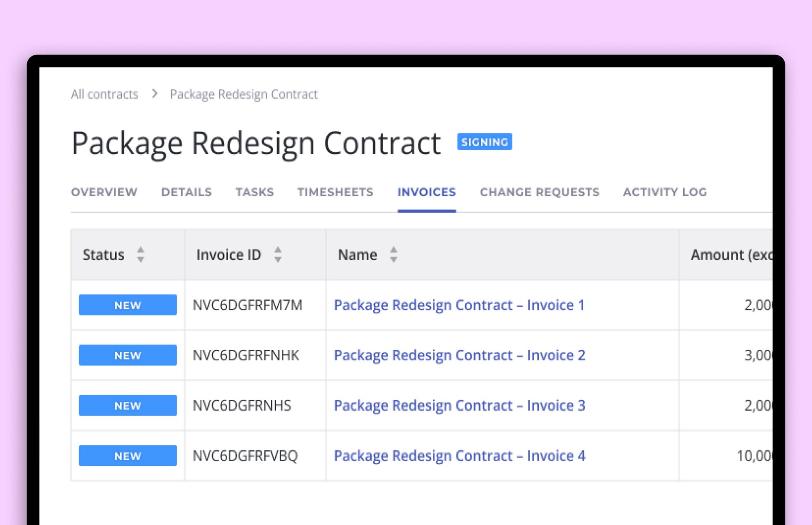Click Package Redesign Contract breadcrumb
Screen dimensions: 812x525
[x=244, y=95]
